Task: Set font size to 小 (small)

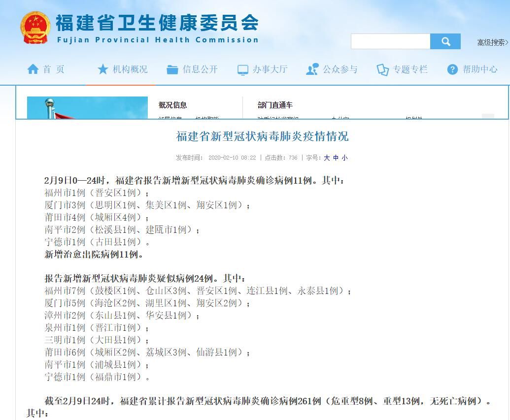Action: (344, 158)
